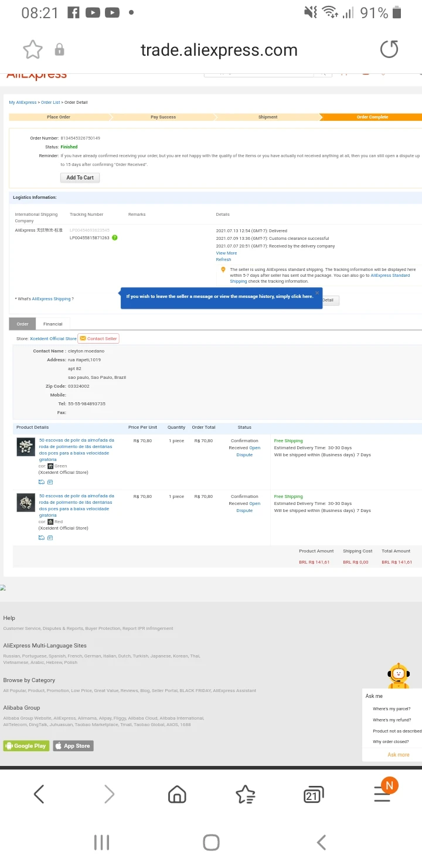The width and height of the screenshot is (422, 868).
Task: Open My AliExpress breadcrumb link
Action: coord(22,103)
